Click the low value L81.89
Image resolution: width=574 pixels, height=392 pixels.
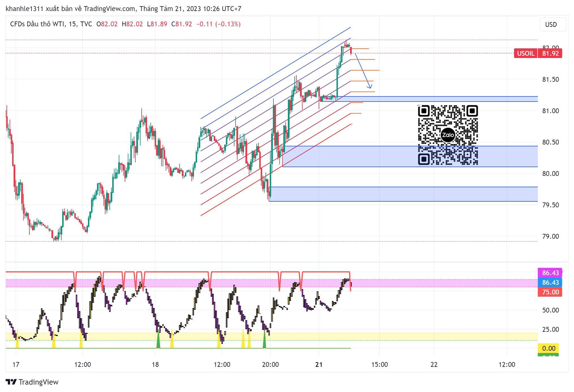tap(157, 24)
